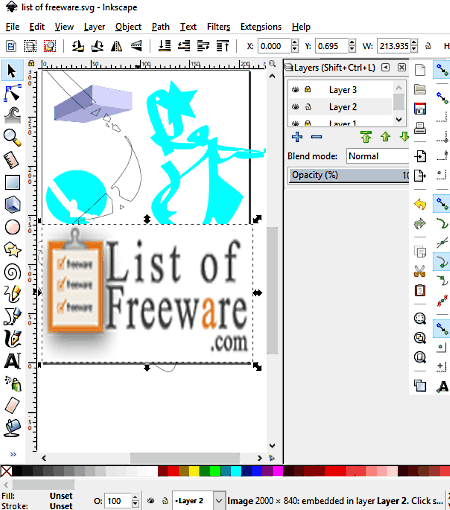
Task: Adjust the Opacity (%) slider
Action: click(349, 175)
